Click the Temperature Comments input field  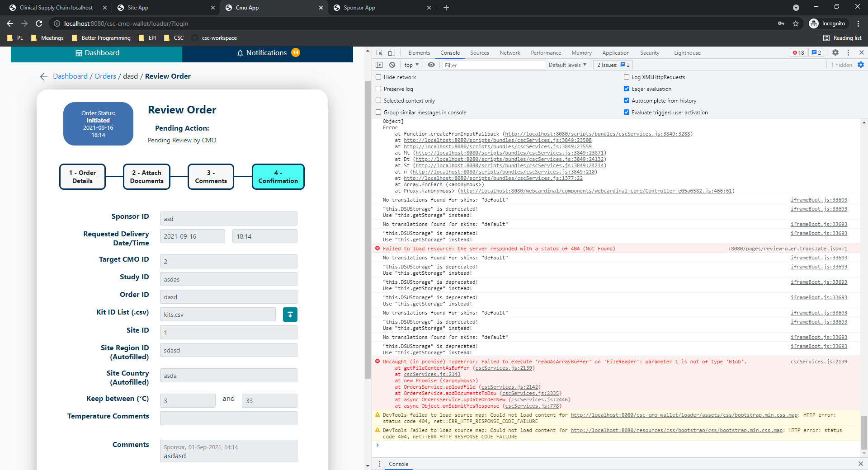coord(228,418)
